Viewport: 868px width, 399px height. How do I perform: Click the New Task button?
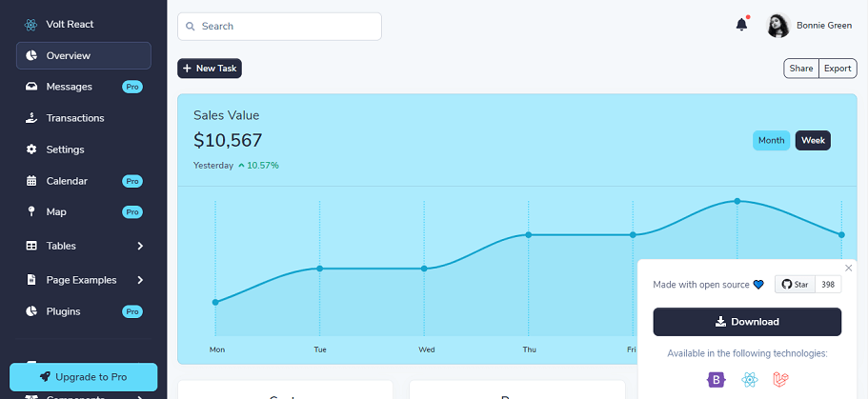[210, 69]
